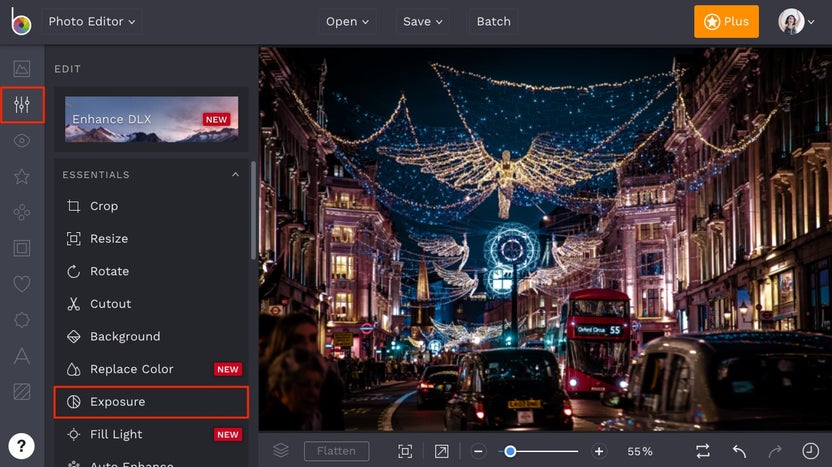Click the Batch menu item
The width and height of the screenshot is (832, 467).
click(x=493, y=22)
